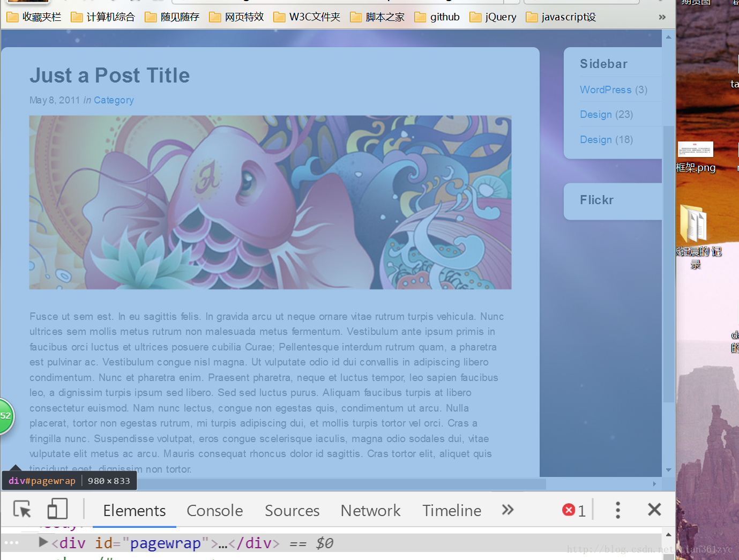739x560 pixels.
Task: Open the Elements tab
Action: coord(135,510)
